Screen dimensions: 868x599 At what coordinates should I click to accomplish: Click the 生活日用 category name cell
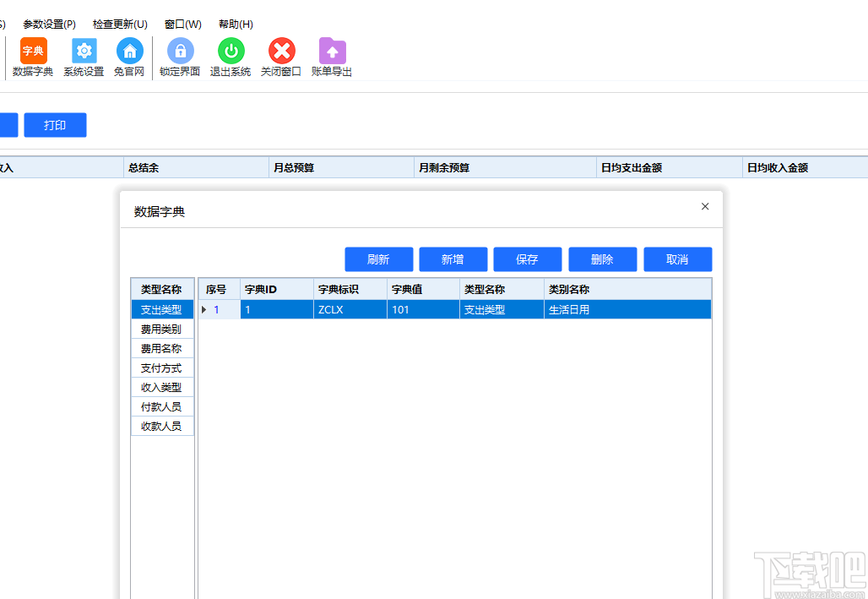click(627, 310)
